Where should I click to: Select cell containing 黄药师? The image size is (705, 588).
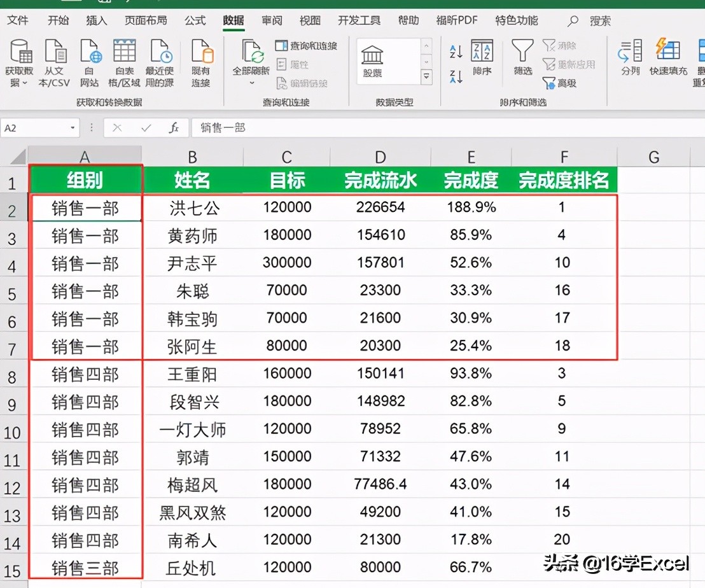[x=192, y=235]
